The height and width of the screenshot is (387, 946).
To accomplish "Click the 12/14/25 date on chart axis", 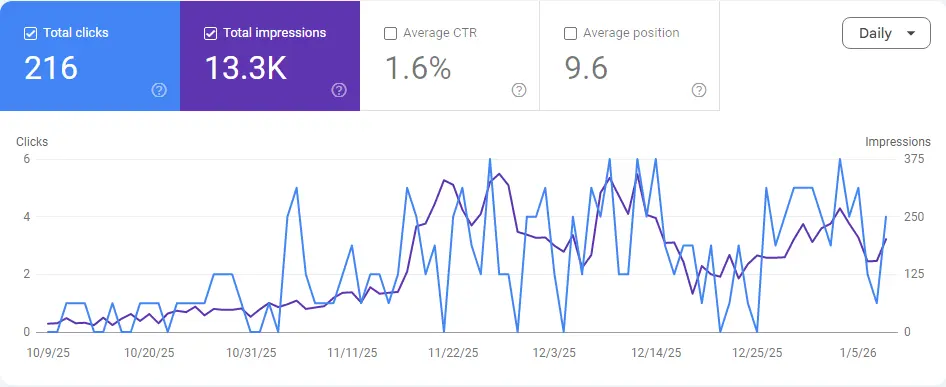I will click(x=656, y=353).
